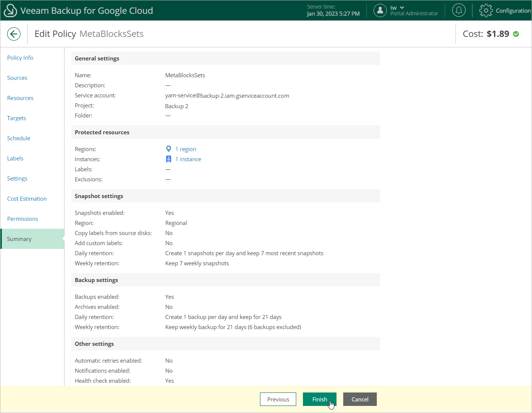
Task: Click the Regional region value
Action: tap(176, 223)
